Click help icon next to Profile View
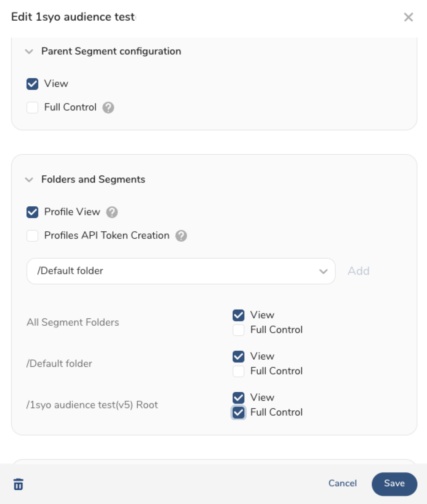Screen dimensions: 427x504 112,212
